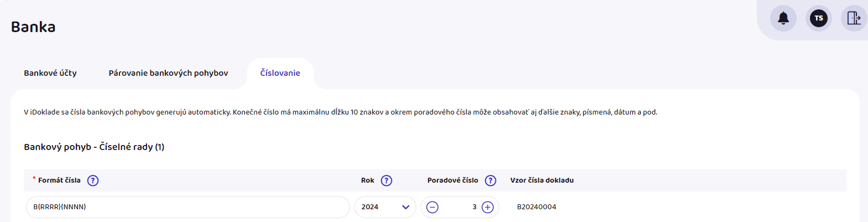This screenshot has width=868, height=222.
Task: Click the logout door icon
Action: click(x=854, y=18)
